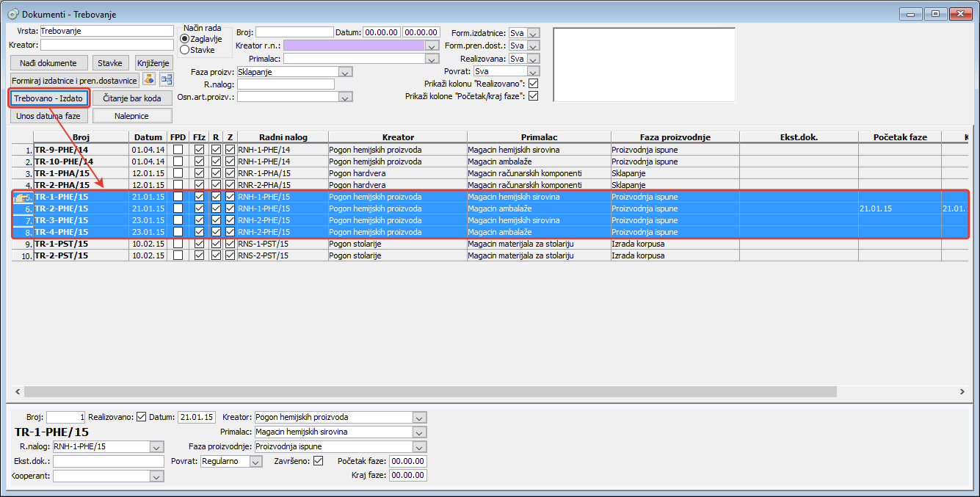
Task: Click the hierarchy-diagram icon beside Formiraj izdatnice
Action: point(167,79)
